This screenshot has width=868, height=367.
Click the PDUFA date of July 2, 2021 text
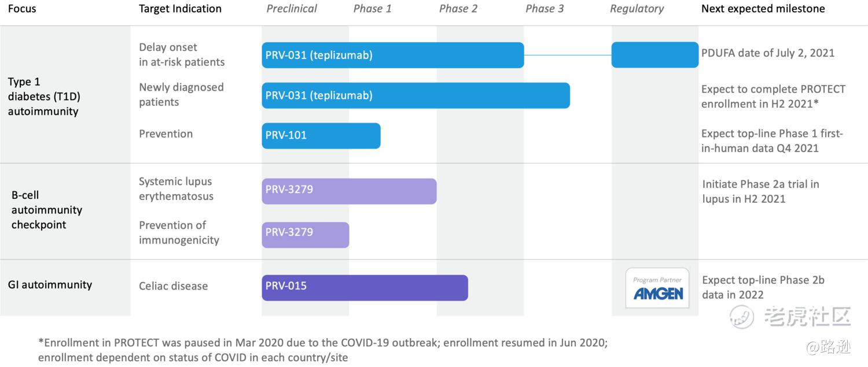click(x=767, y=53)
